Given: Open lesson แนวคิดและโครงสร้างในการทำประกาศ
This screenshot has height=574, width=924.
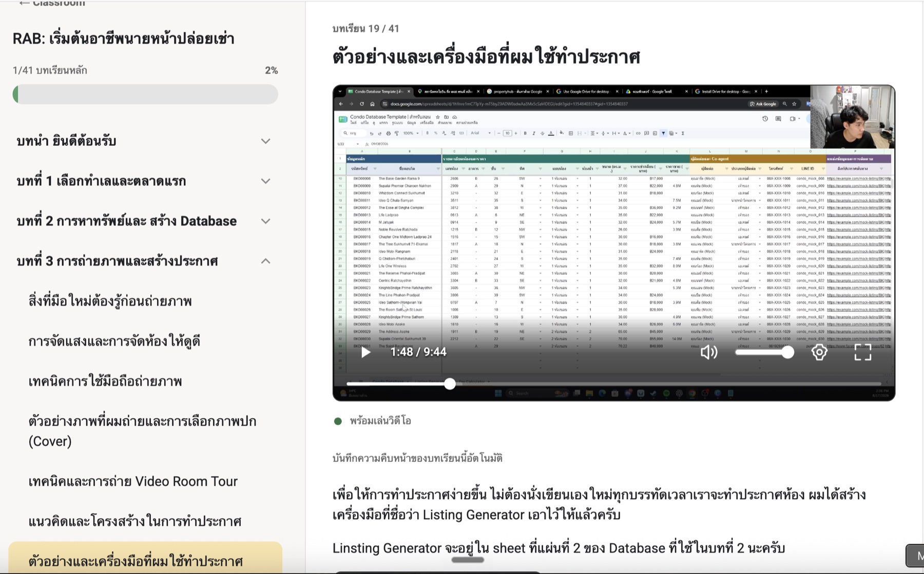Looking at the screenshot, I should 134,521.
